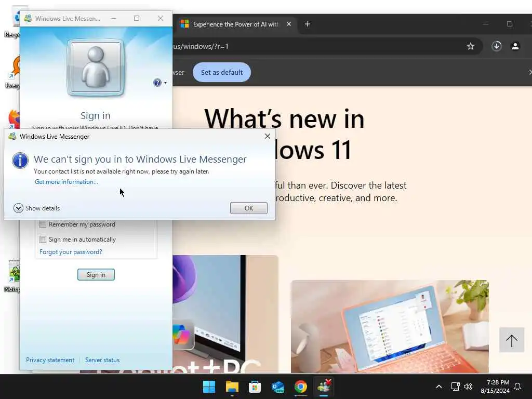Enable Remember my password checkbox
532x399 pixels.
(x=43, y=224)
